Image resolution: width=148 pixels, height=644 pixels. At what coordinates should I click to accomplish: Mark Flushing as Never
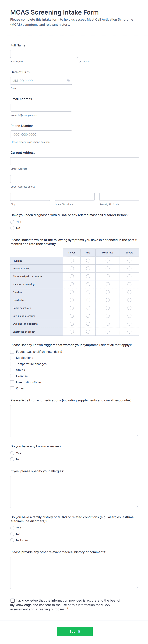[72, 260]
